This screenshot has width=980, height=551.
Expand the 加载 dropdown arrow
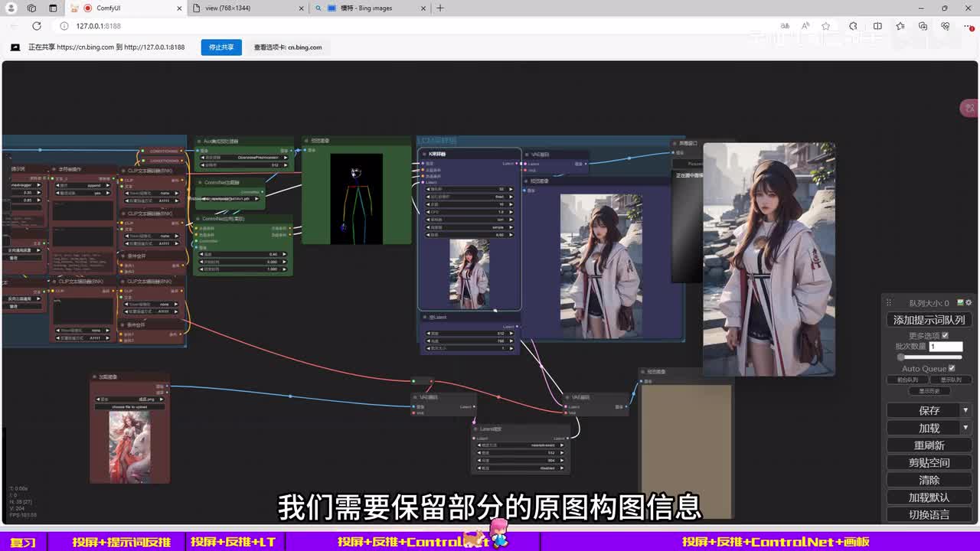pos(965,428)
